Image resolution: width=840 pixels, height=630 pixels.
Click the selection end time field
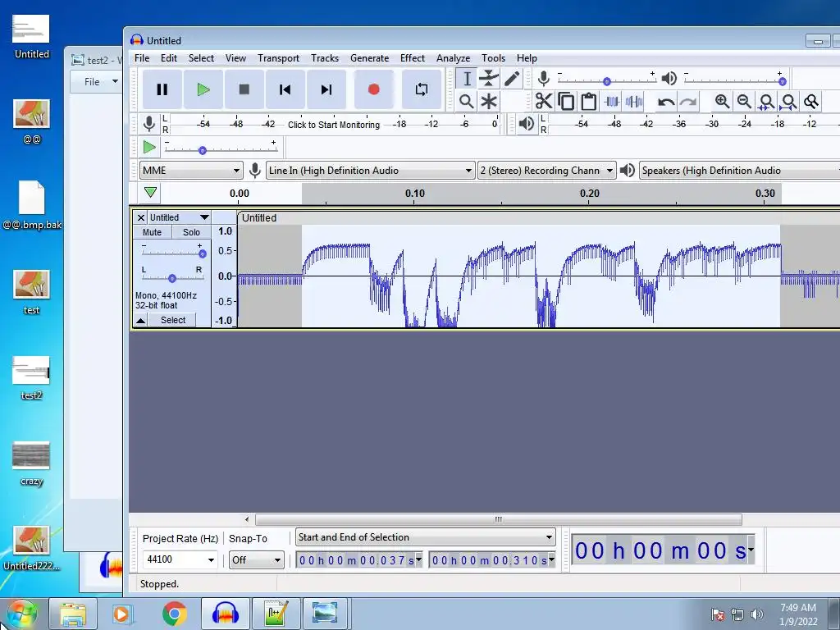tap(492, 560)
